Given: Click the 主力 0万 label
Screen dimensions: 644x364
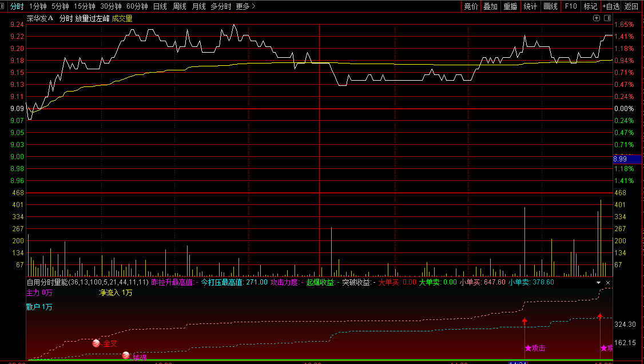Looking at the screenshot, I should click(x=39, y=293).
